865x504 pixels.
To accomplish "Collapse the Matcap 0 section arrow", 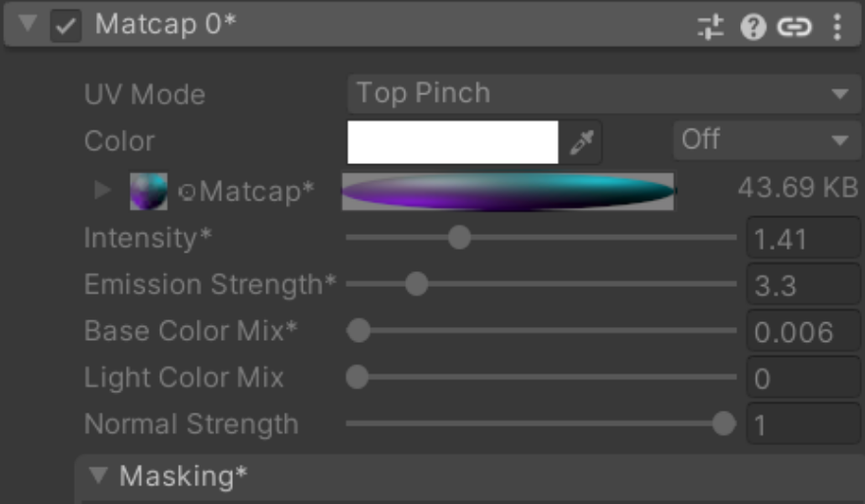I will (28, 24).
